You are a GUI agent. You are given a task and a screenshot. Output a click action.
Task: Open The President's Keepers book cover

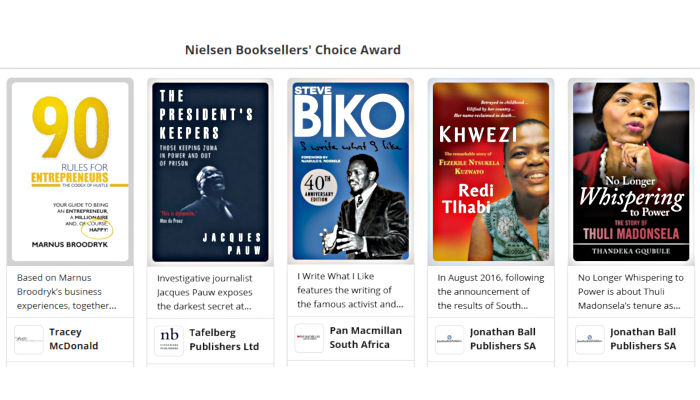click(x=210, y=171)
